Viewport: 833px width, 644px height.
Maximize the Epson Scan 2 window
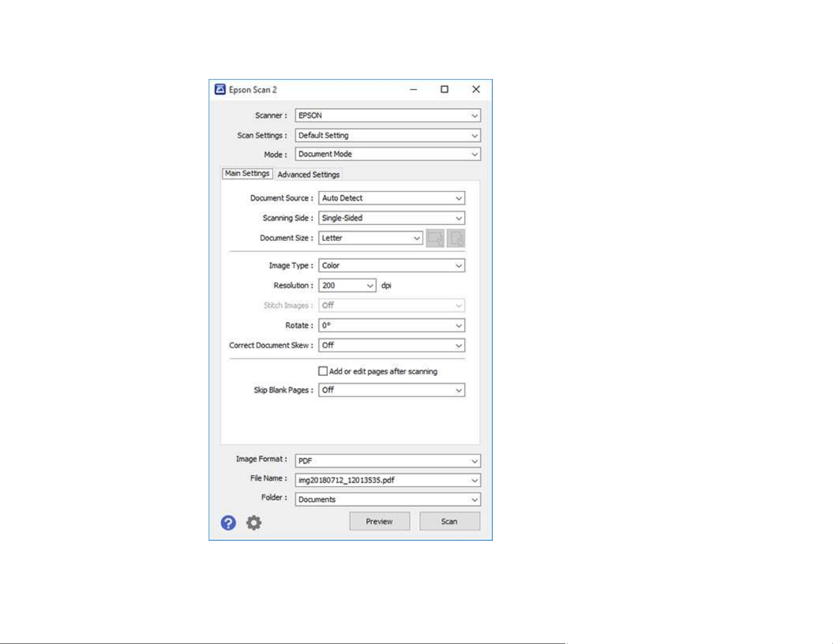coord(445,89)
